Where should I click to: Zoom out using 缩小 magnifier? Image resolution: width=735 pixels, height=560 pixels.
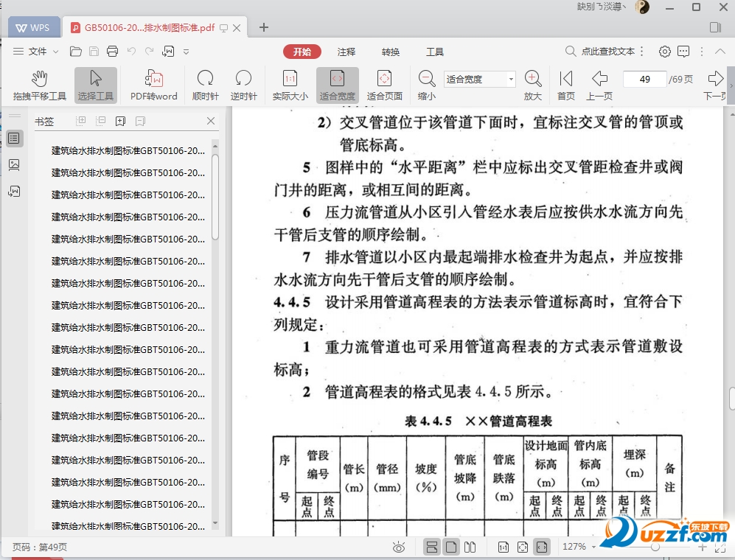pos(427,85)
